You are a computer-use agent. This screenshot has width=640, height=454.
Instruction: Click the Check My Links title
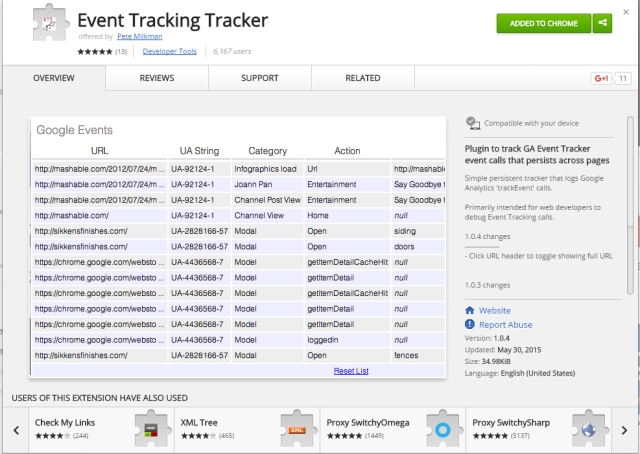(x=65, y=423)
